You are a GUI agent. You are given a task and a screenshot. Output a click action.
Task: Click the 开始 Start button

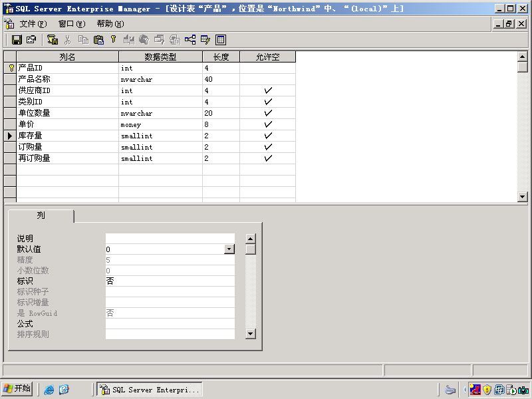click(x=17, y=388)
